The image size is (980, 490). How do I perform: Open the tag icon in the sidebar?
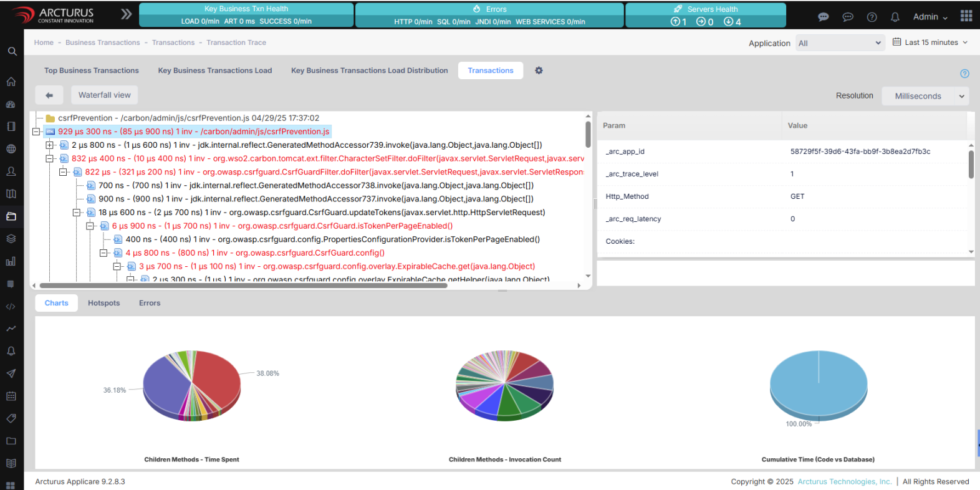tap(11, 418)
